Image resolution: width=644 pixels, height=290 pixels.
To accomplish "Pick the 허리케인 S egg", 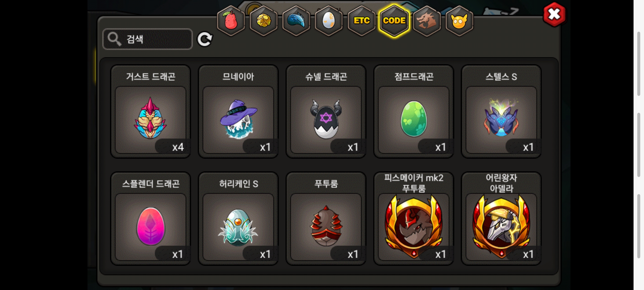I will click(238, 219).
